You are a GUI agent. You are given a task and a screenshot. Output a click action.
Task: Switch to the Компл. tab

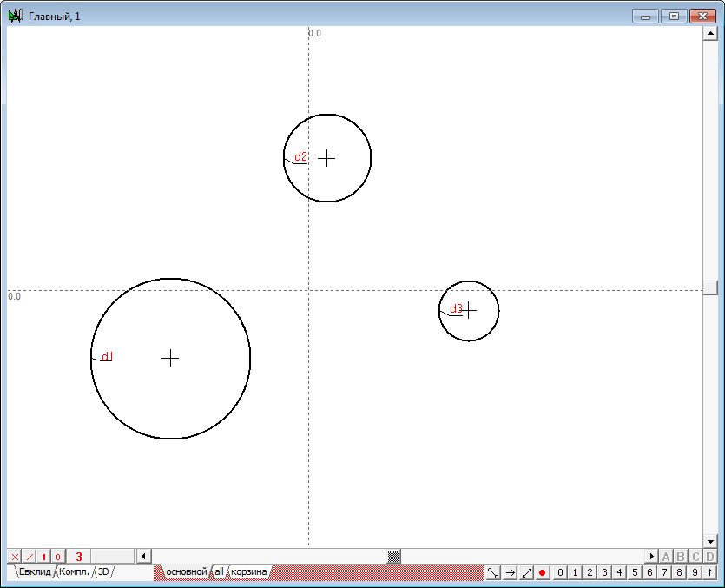pos(75,571)
